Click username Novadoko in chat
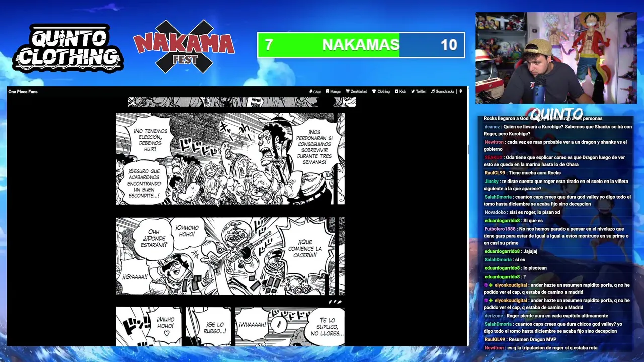Viewport: 644px width, 362px height. 495,212
